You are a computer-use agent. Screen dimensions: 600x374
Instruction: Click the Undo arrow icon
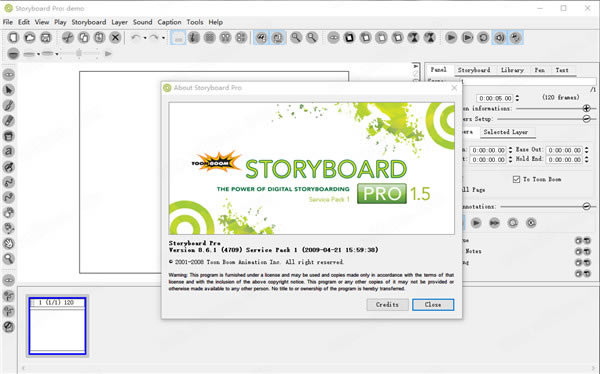(135, 38)
